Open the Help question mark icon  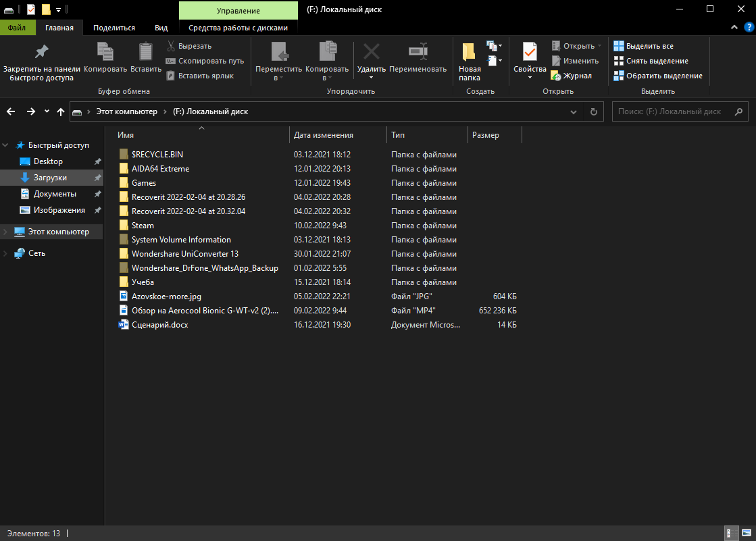[x=749, y=28]
